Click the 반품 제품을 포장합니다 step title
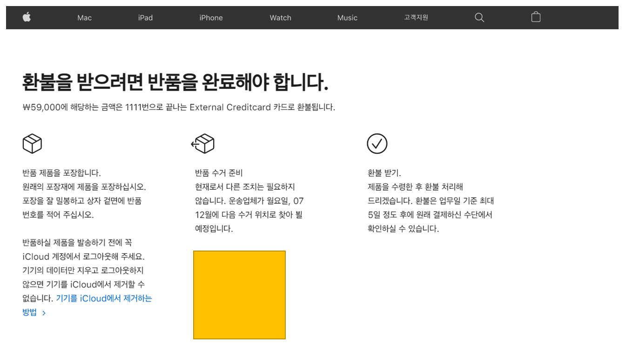The image size is (626, 364). tap(61, 173)
